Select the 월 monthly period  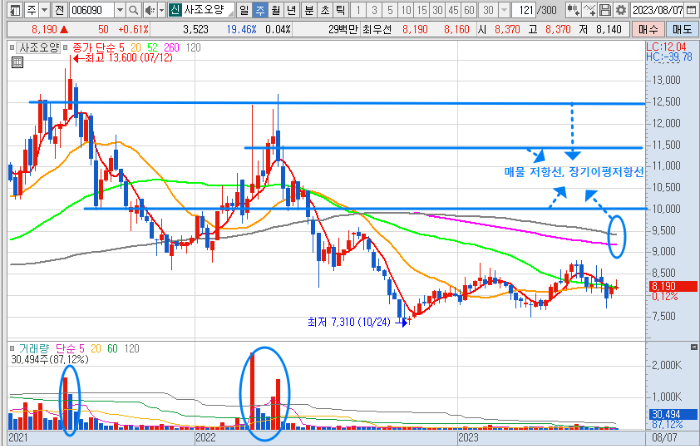[276, 10]
